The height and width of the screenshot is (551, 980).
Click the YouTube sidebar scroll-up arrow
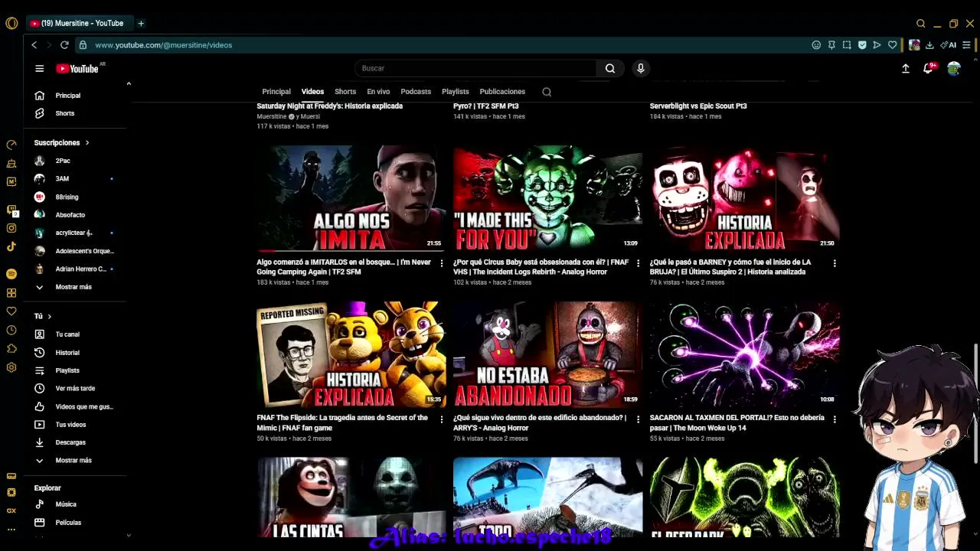tap(129, 83)
